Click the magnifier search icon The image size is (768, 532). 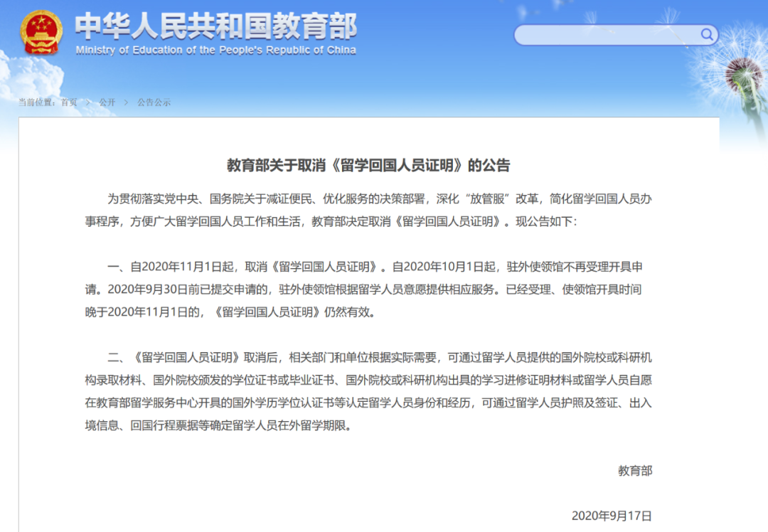706,34
